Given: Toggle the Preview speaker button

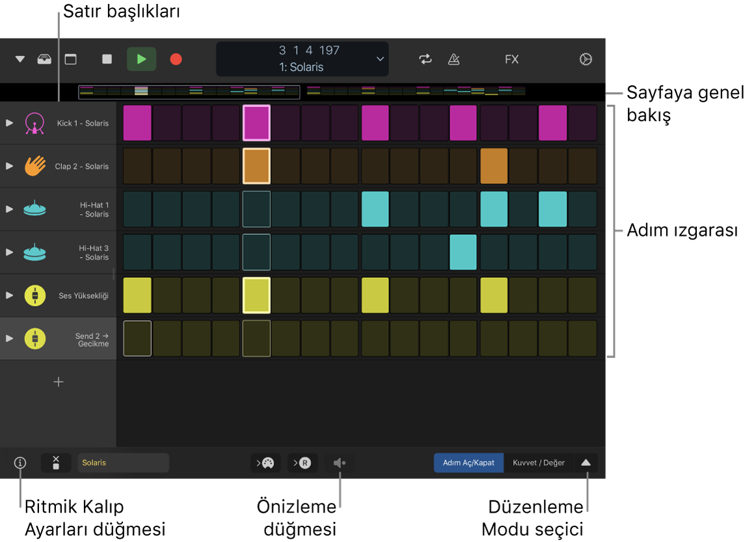Looking at the screenshot, I should pos(340,463).
